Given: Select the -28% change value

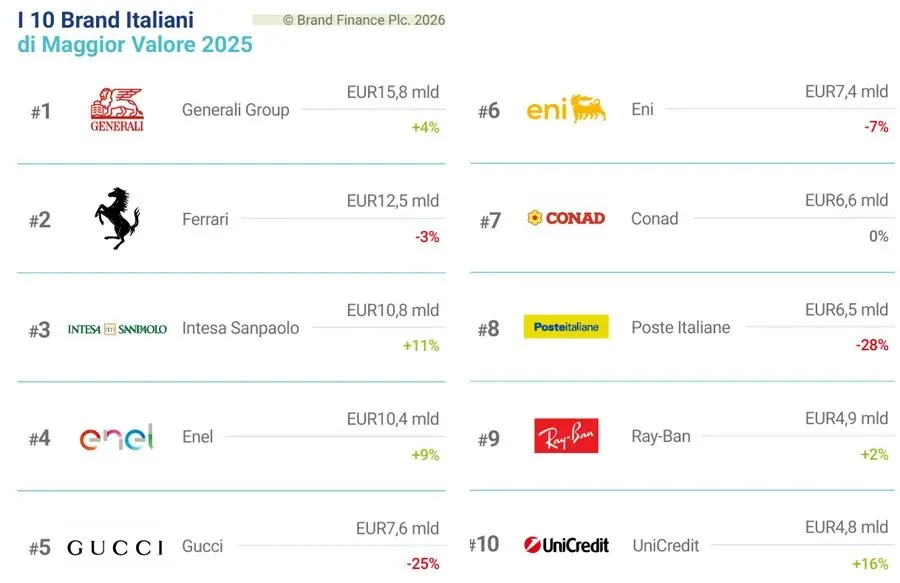Looking at the screenshot, I should [872, 345].
